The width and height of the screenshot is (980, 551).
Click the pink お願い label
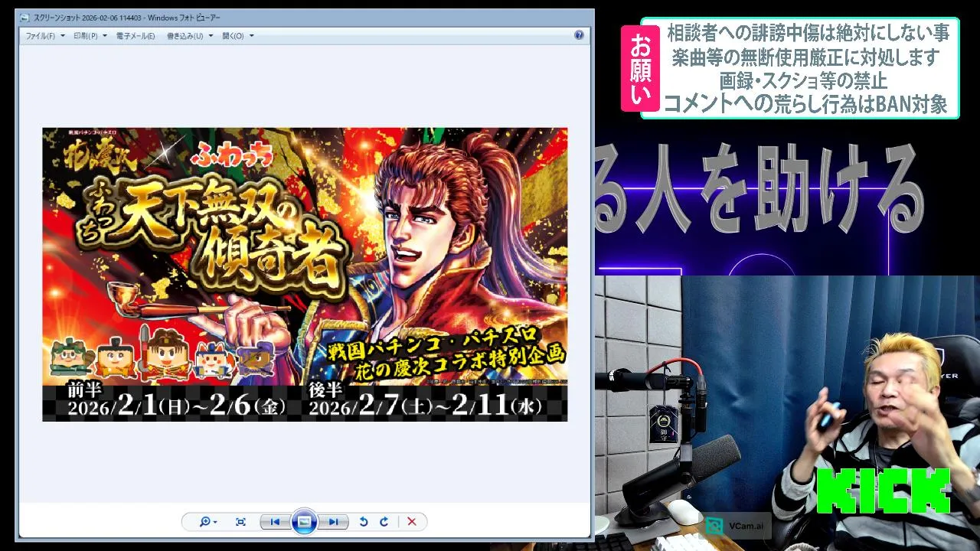coord(639,69)
